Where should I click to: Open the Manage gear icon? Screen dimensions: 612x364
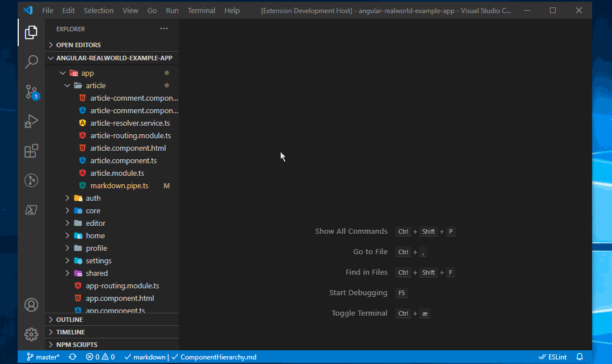click(x=31, y=334)
